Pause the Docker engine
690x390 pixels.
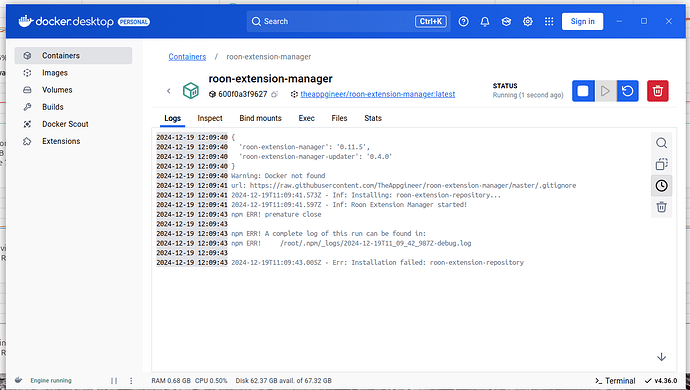(x=114, y=381)
